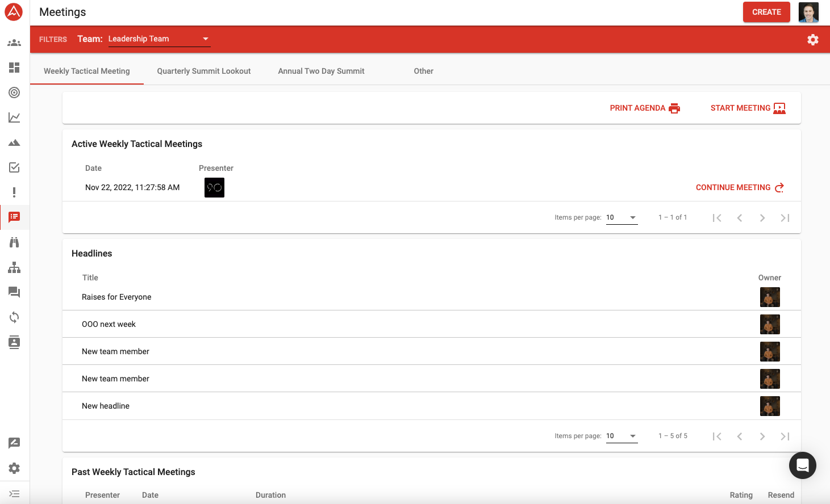Click the CREATE button

[x=766, y=12]
